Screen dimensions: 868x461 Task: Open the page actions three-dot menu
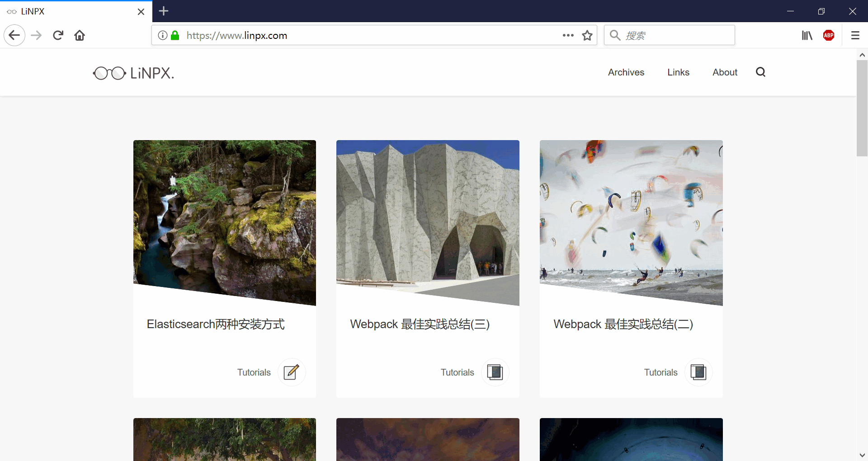tap(568, 35)
